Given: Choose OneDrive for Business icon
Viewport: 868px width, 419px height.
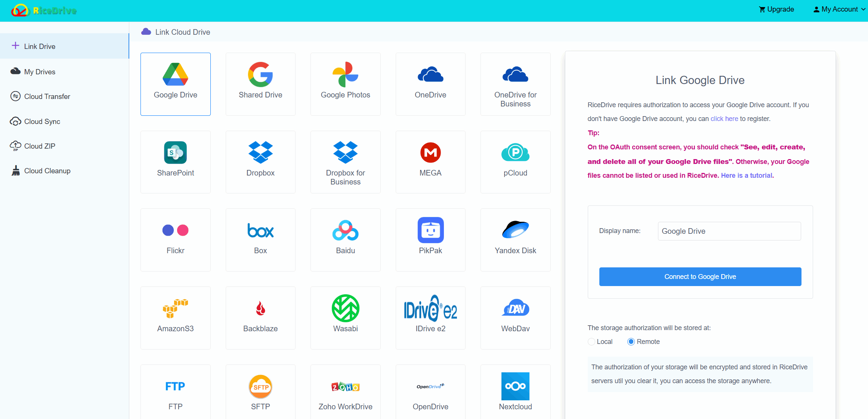Looking at the screenshot, I should click(x=515, y=74).
